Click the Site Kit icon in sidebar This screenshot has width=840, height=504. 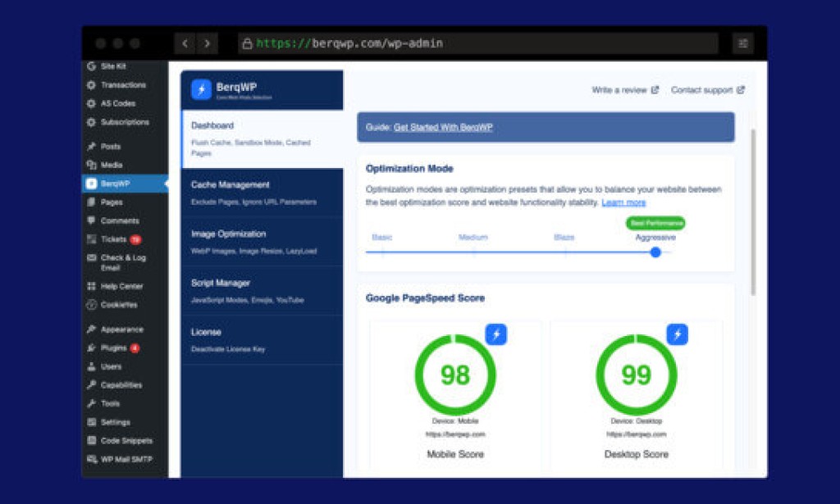(92, 66)
